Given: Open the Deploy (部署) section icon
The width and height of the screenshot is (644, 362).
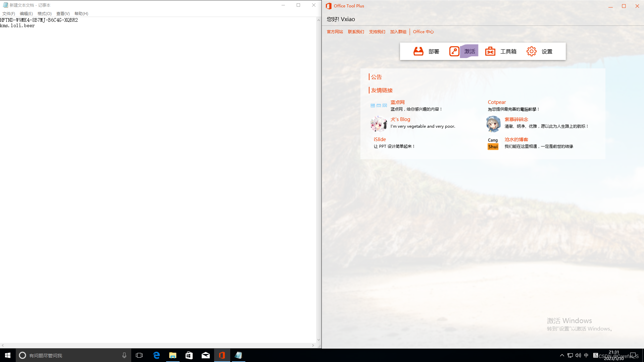Looking at the screenshot, I should pos(418,51).
